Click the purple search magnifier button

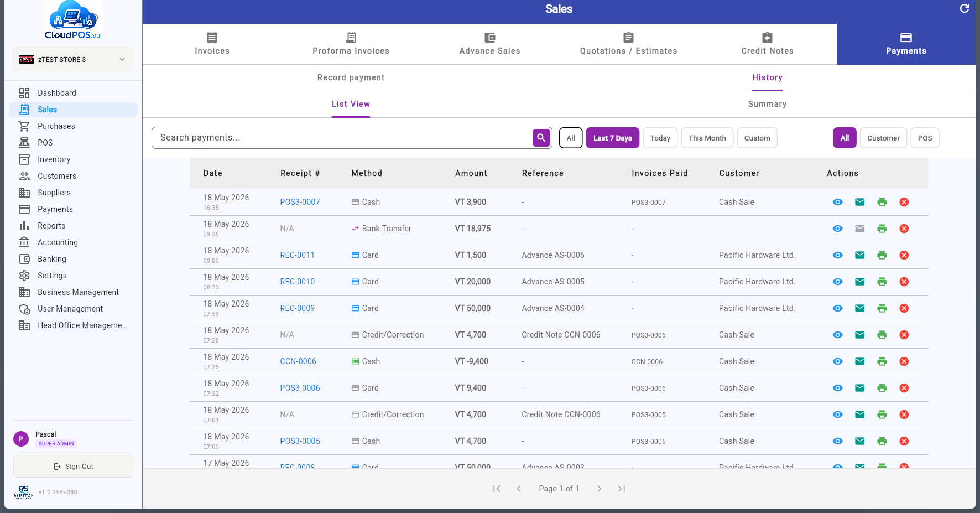[541, 138]
